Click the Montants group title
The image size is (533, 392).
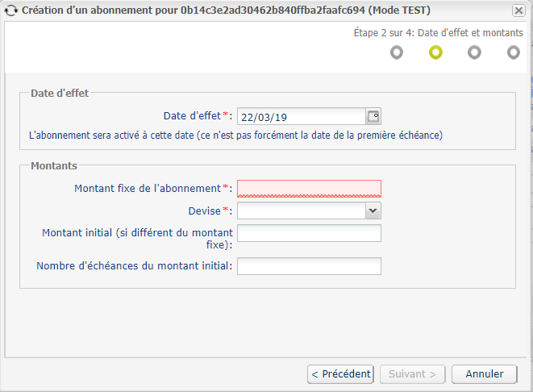tap(54, 166)
